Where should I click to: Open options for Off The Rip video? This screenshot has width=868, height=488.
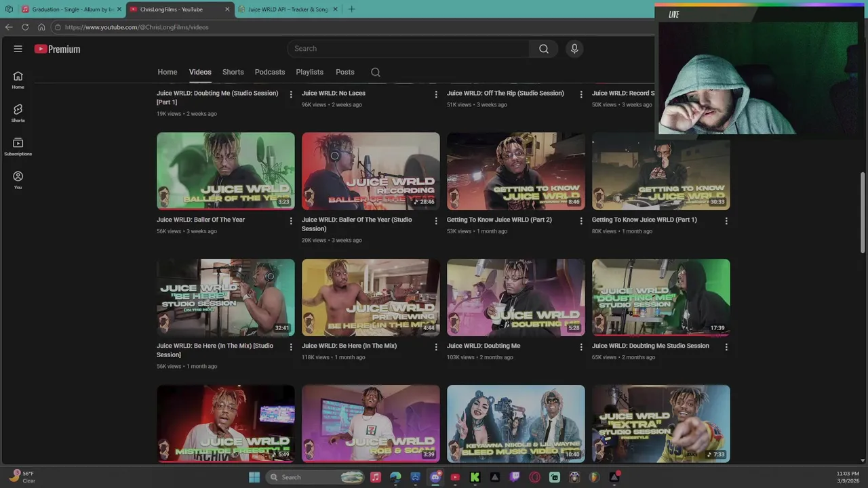tap(581, 95)
